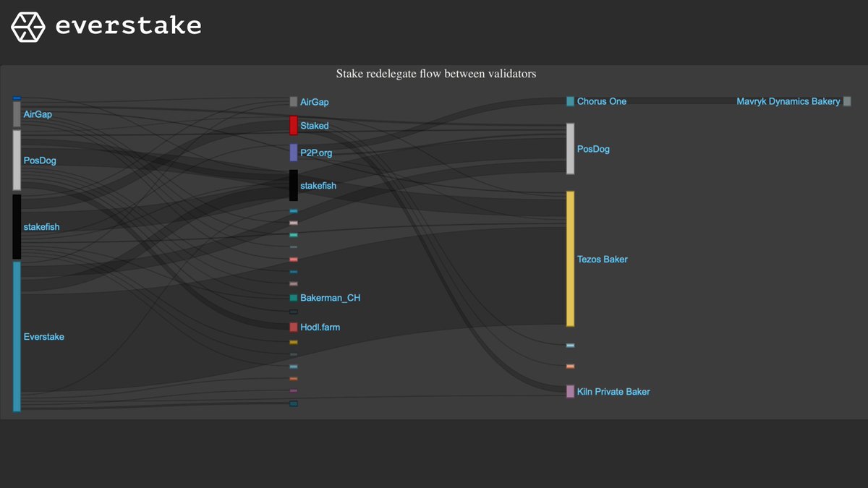Image resolution: width=868 pixels, height=488 pixels.
Task: Click the AirGap label above Staked
Action: coord(315,102)
